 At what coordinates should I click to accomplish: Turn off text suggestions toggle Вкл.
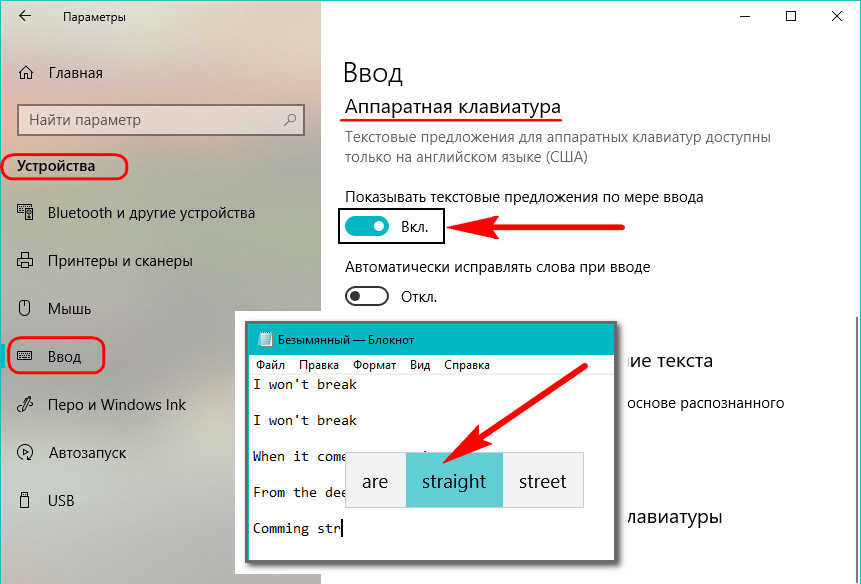click(367, 226)
